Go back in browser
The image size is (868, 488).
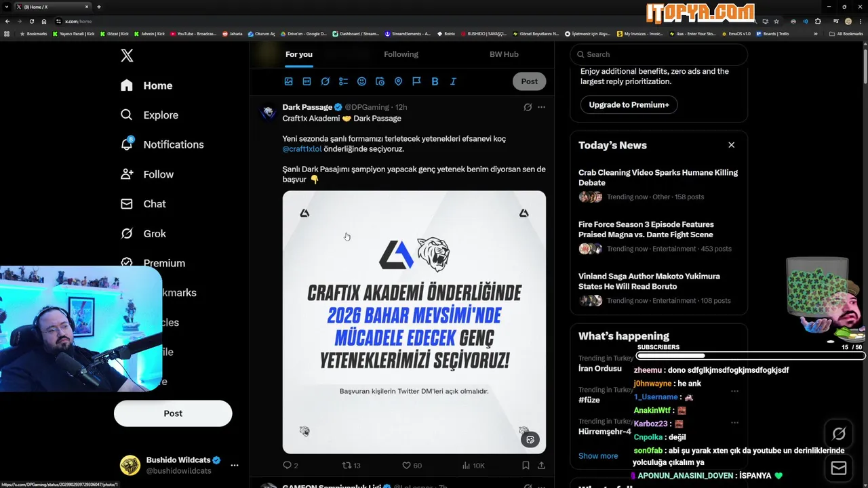tap(7, 21)
